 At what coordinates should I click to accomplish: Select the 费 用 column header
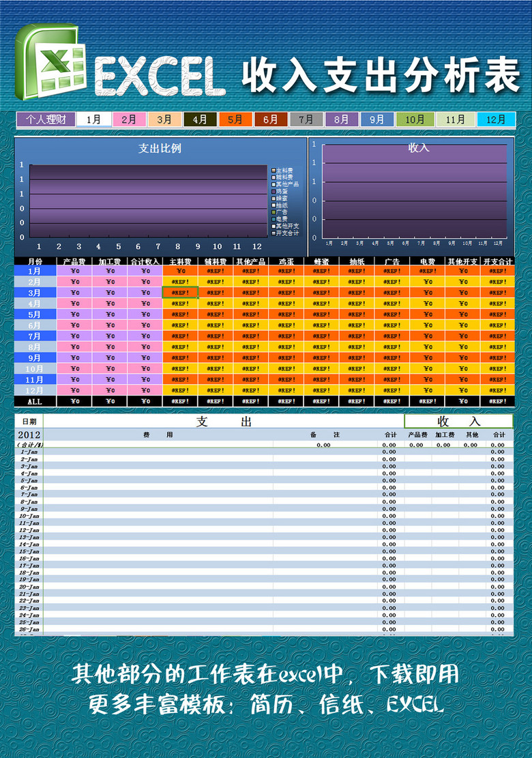pos(158,435)
